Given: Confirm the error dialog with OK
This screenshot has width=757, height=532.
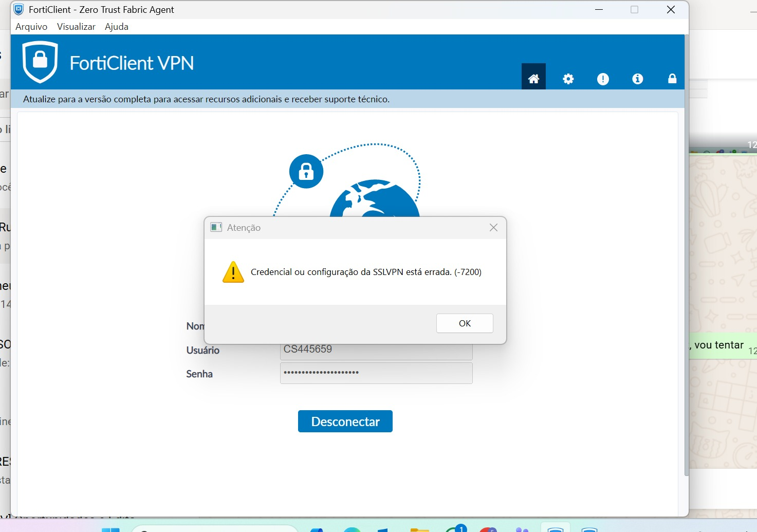Looking at the screenshot, I should tap(465, 323).
